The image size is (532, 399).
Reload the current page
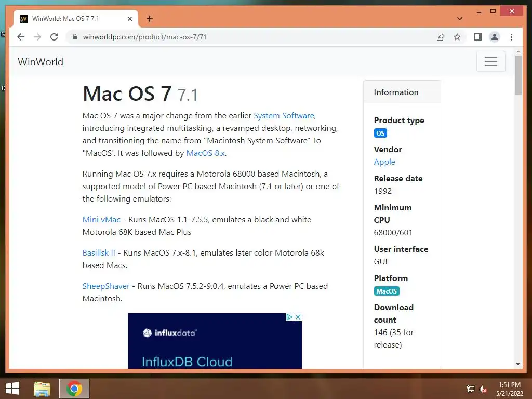tap(54, 37)
